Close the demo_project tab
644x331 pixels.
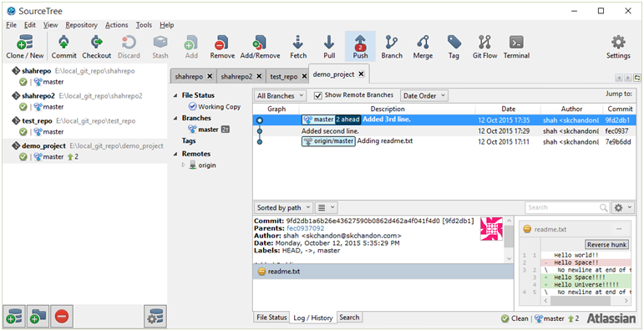(x=361, y=74)
